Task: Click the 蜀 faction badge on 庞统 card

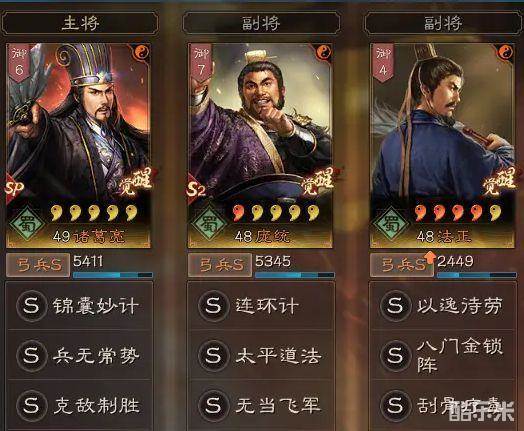Action: point(209,223)
